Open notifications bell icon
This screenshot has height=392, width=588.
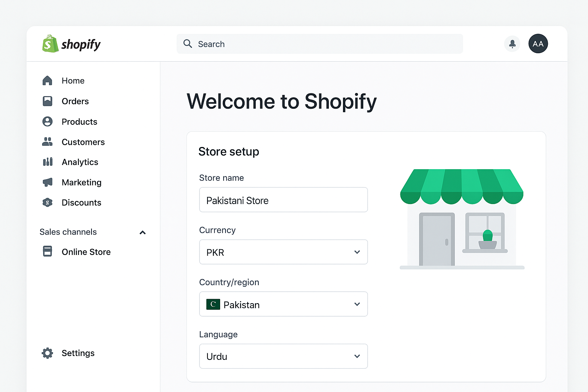point(512,44)
